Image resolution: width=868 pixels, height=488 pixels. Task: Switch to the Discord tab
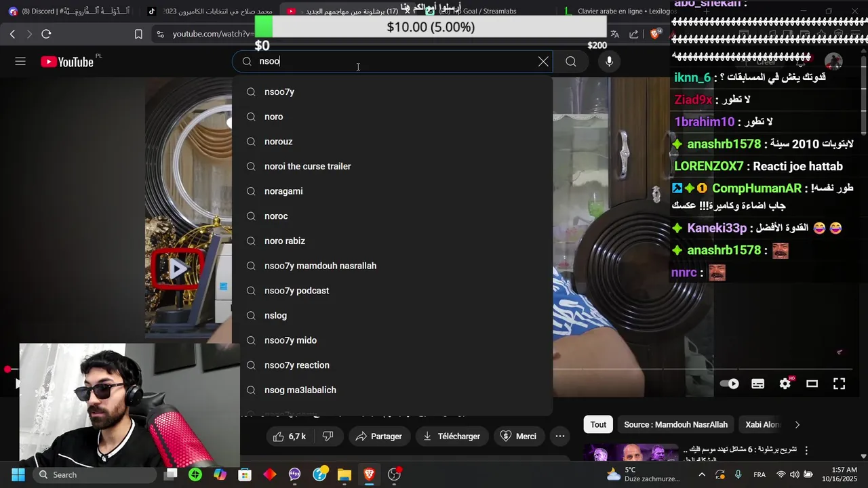pyautogui.click(x=70, y=11)
